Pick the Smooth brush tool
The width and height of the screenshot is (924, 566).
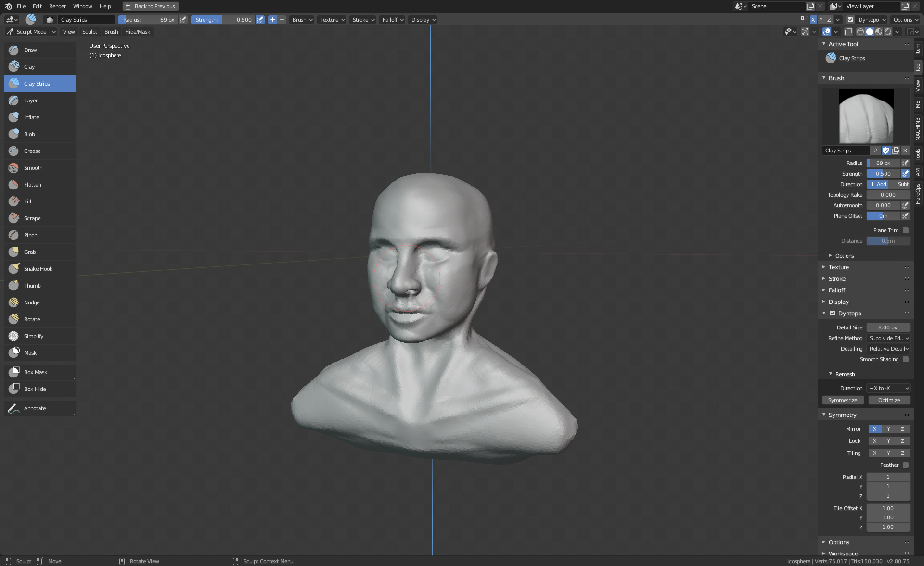click(33, 168)
